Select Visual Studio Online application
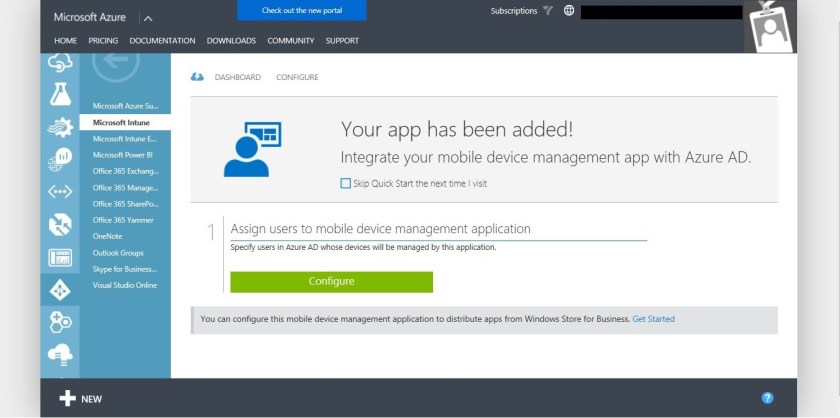The width and height of the screenshot is (840, 418). point(125,285)
